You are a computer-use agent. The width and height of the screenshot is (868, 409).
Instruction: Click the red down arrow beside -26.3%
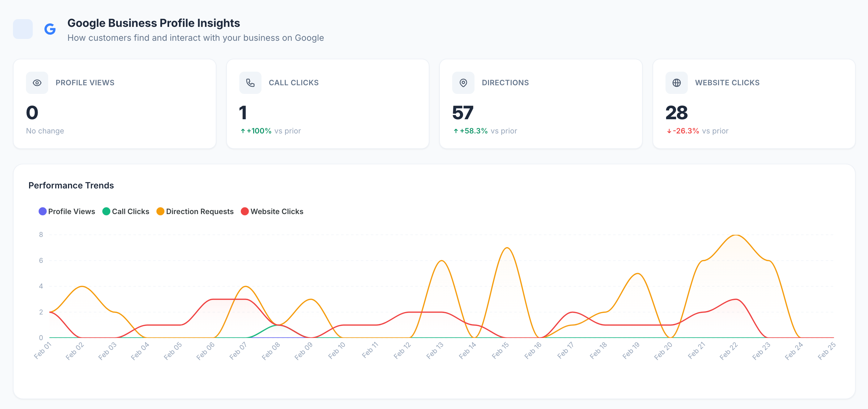coord(669,131)
